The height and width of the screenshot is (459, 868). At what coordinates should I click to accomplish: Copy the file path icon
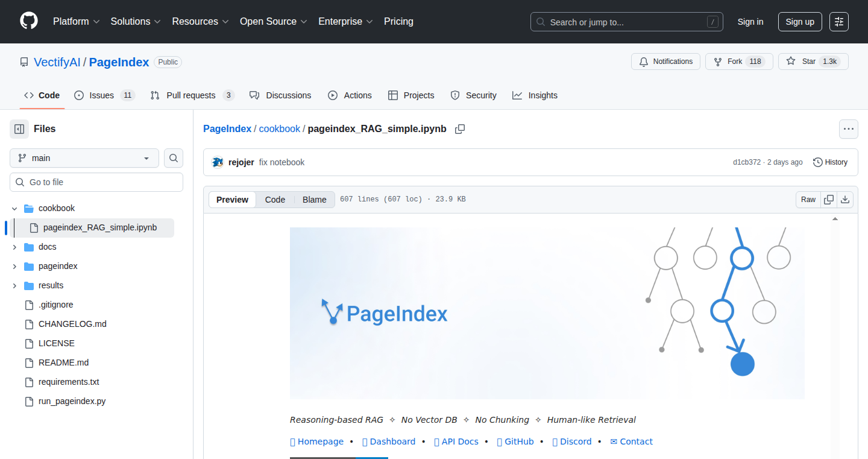[x=460, y=129]
